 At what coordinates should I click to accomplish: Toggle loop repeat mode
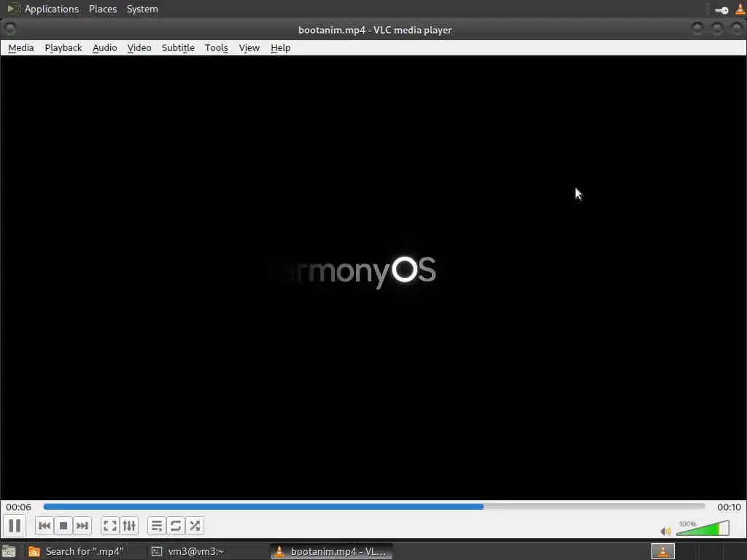click(176, 526)
